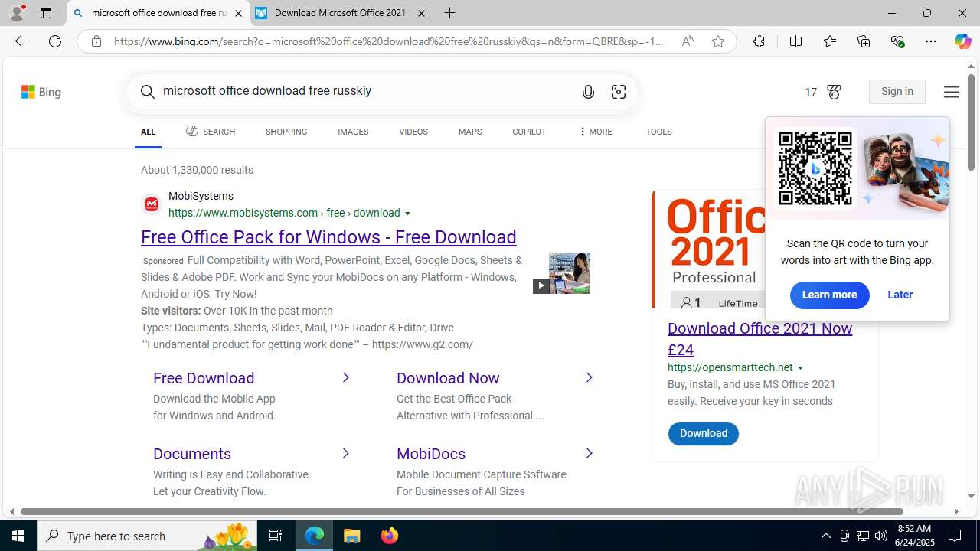Launch Firefox from taskbar
This screenshot has height=551, width=980.
point(390,536)
